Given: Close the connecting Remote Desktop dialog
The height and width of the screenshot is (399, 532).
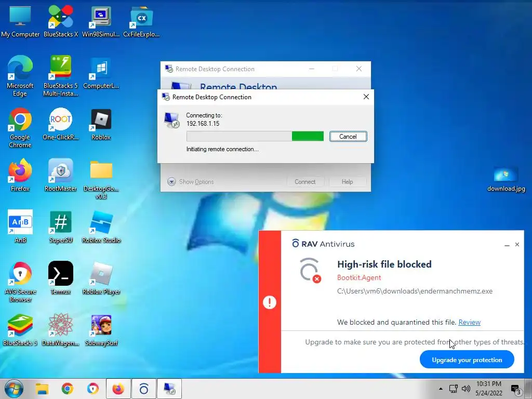Looking at the screenshot, I should pyautogui.click(x=366, y=97).
